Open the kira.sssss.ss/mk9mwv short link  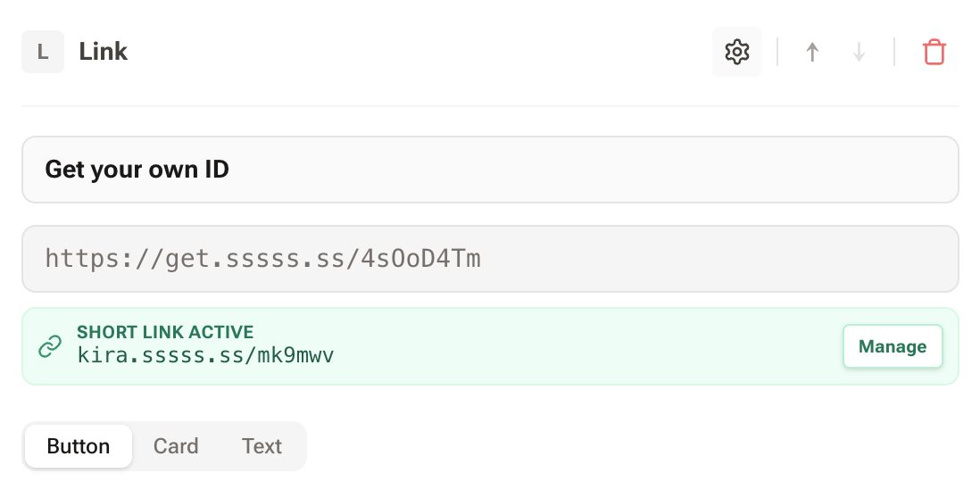(x=205, y=356)
